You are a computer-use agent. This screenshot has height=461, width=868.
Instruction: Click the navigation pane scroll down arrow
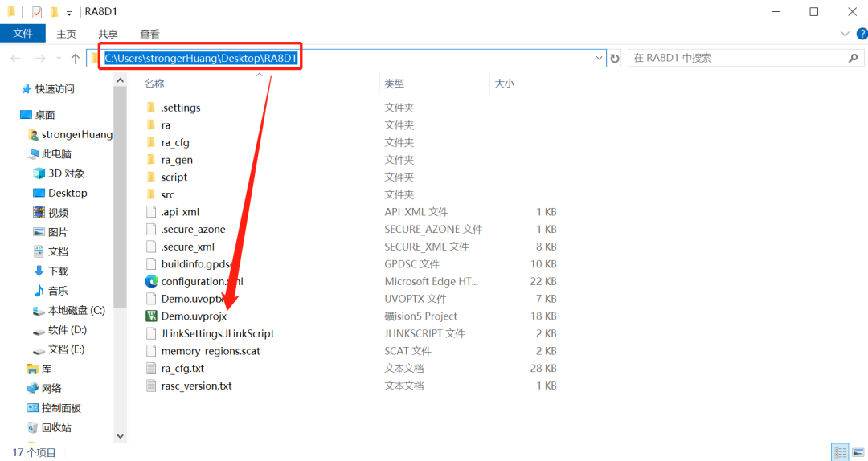(121, 436)
